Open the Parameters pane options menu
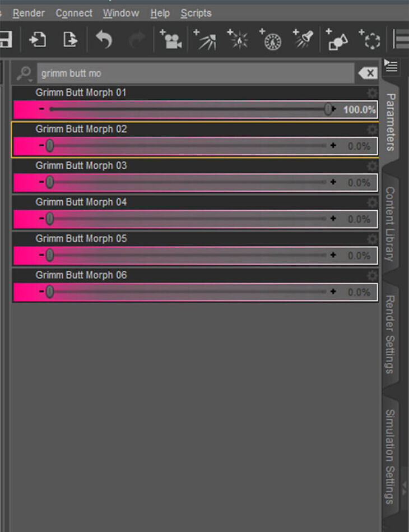Viewport: 409px width, 532px height. coord(391,67)
